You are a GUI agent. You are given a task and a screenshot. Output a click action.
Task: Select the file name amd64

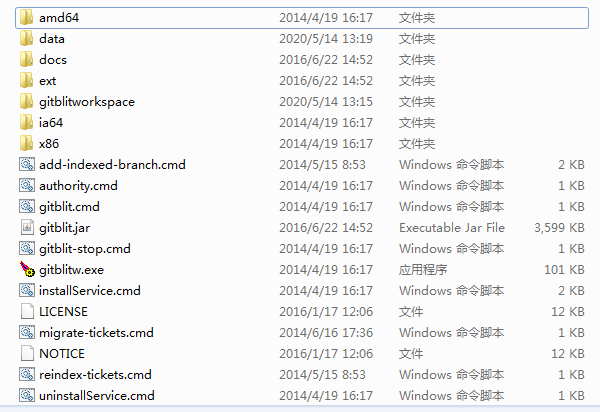pos(59,18)
